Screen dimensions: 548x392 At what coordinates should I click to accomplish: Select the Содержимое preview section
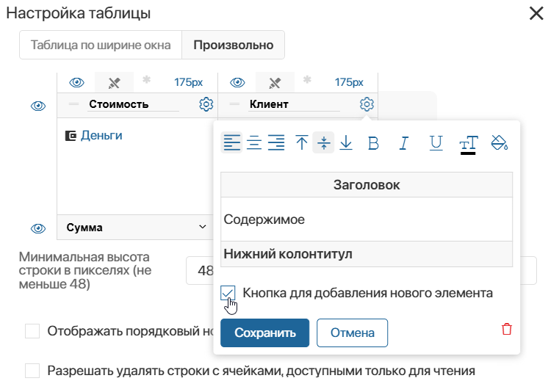pyautogui.click(x=367, y=219)
